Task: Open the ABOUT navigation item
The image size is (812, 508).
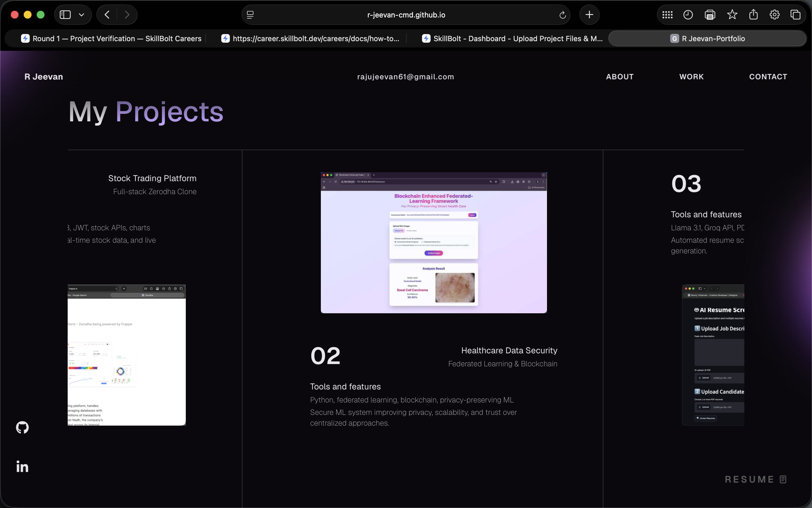Action: click(620, 76)
